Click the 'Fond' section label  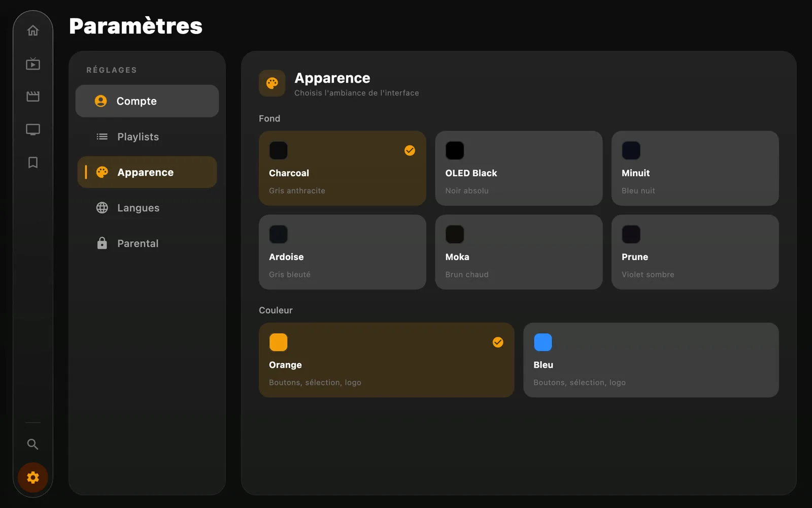pos(269,118)
